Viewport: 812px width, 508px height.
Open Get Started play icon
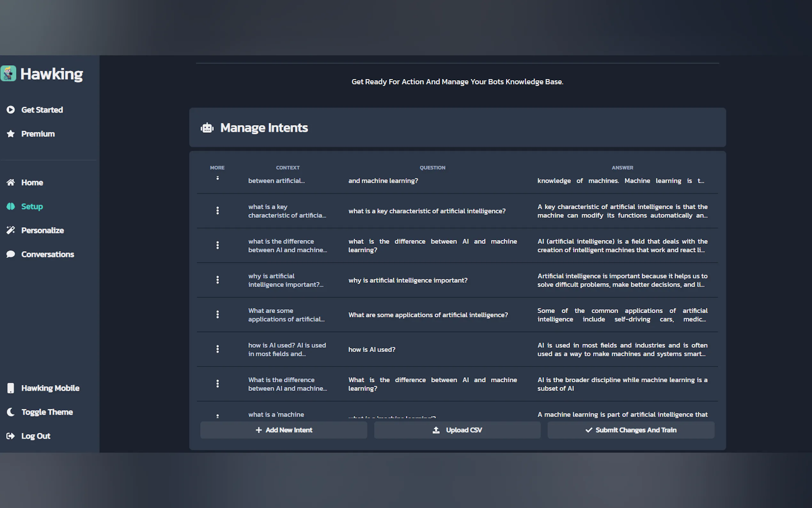tap(11, 110)
